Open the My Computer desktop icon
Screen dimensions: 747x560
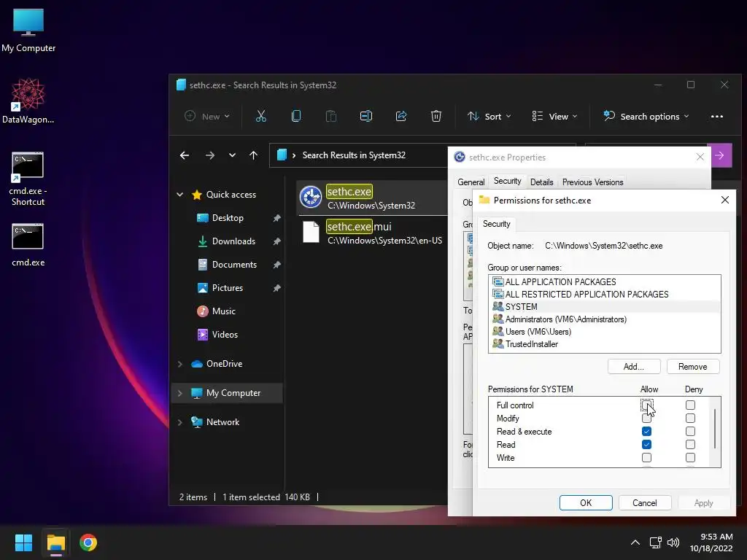pyautogui.click(x=28, y=30)
